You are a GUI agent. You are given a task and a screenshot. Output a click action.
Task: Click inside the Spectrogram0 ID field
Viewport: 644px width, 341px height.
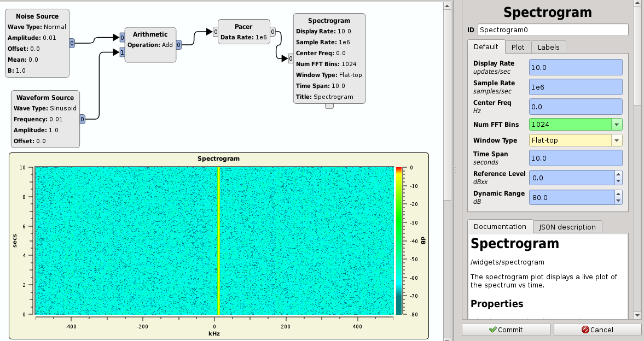pyautogui.click(x=553, y=30)
